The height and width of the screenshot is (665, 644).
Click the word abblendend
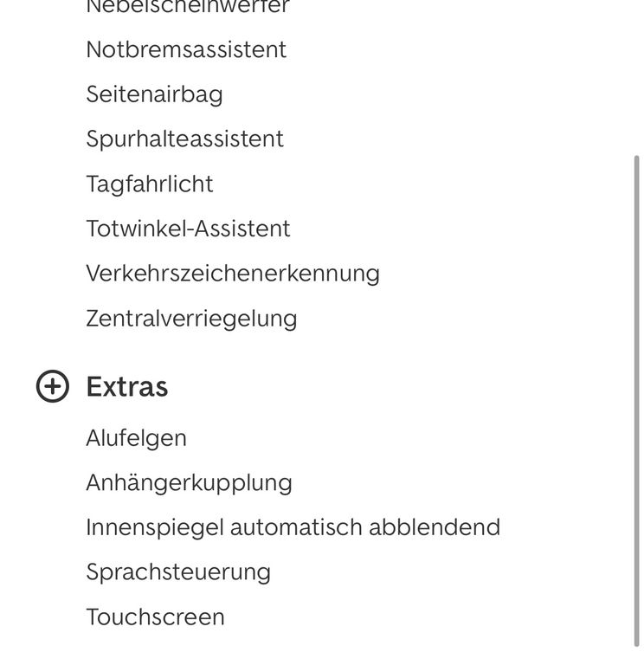click(x=435, y=528)
